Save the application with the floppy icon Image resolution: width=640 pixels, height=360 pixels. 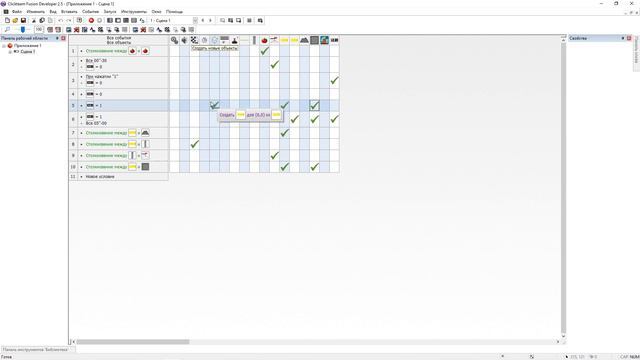coord(23,20)
